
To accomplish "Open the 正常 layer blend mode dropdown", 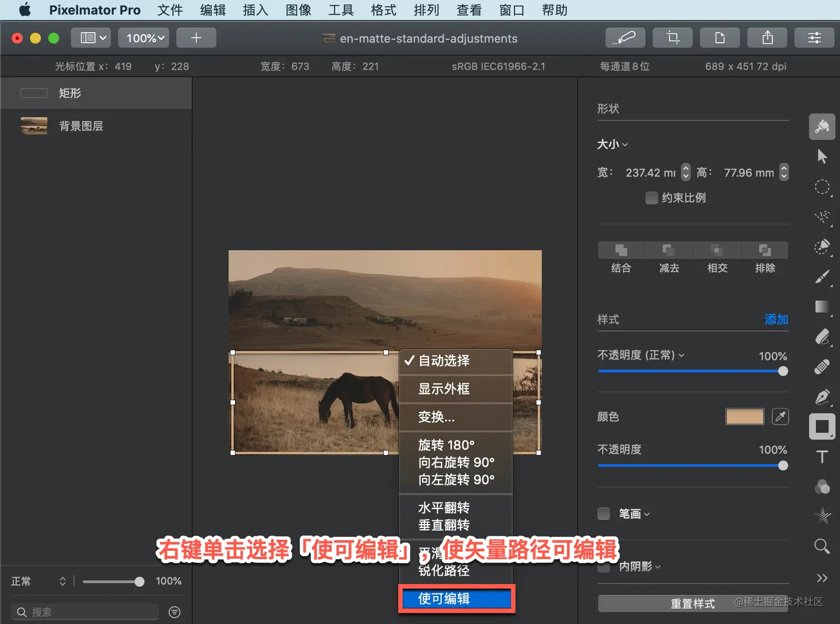I will [x=38, y=581].
